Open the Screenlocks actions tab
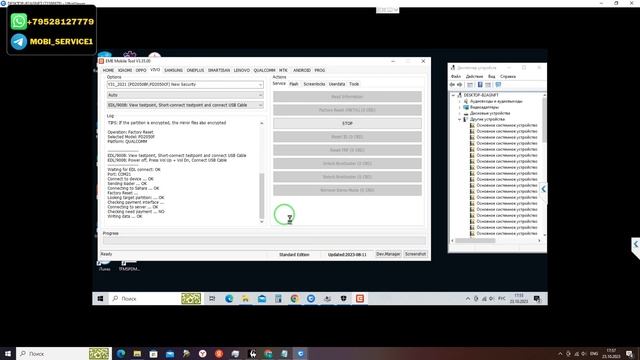This screenshot has width=640, height=360. click(314, 84)
